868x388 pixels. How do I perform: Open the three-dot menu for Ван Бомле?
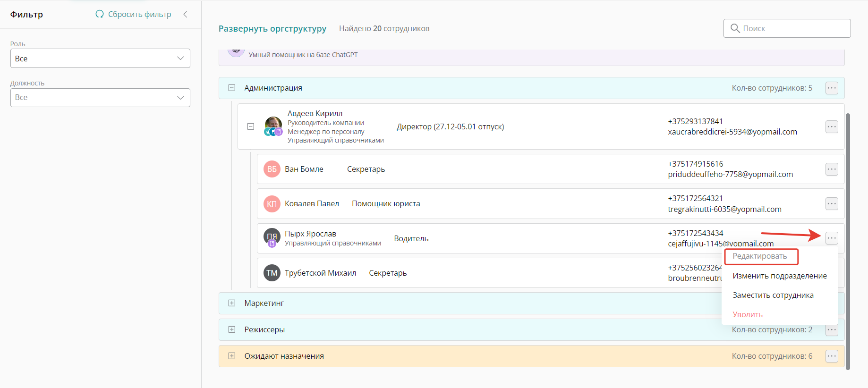(x=832, y=169)
